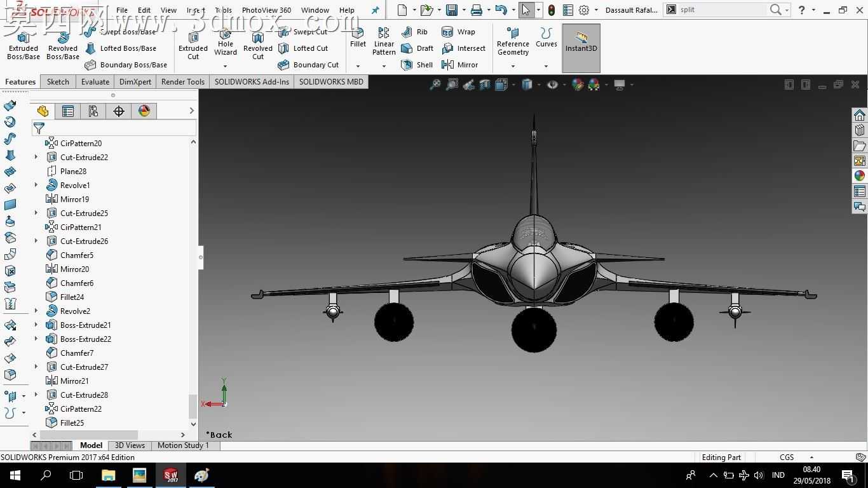Start the Linear Pattern tool
868x488 pixels.
tap(384, 41)
